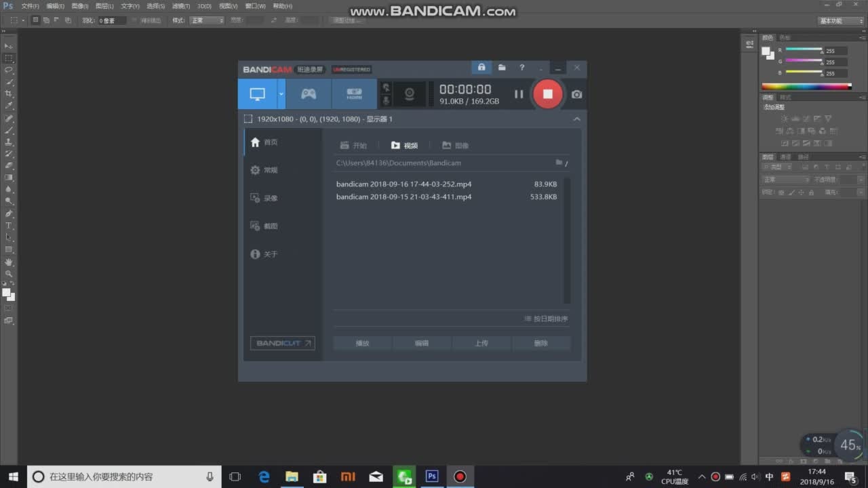Stop recording with the red button
868x488 pixels.
tap(548, 94)
